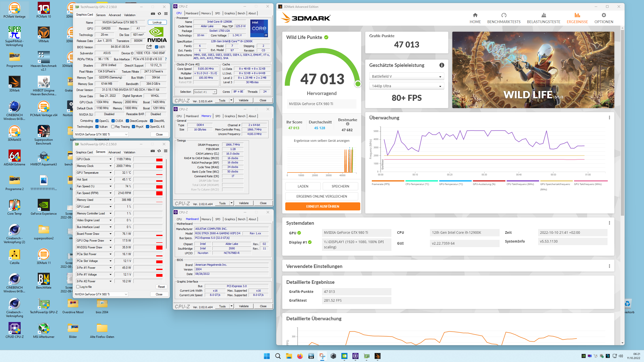Click the LADEN button in 3DMark
644x362 pixels.
point(303,186)
